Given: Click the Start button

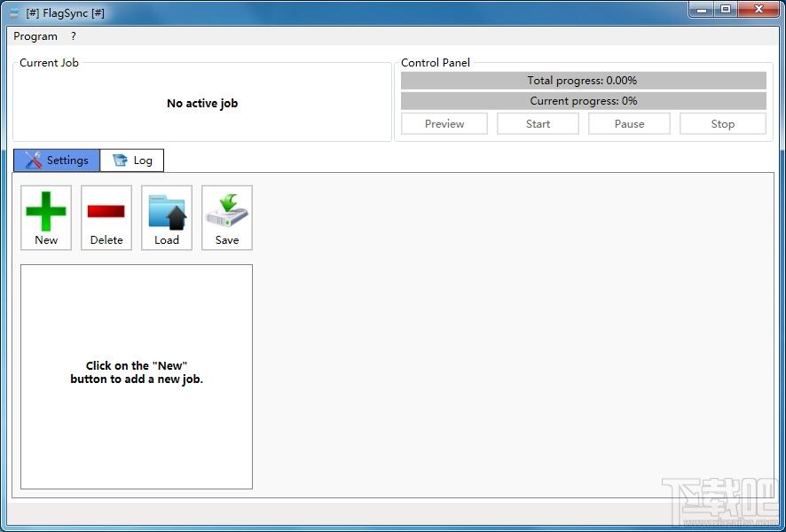Looking at the screenshot, I should pos(538,124).
